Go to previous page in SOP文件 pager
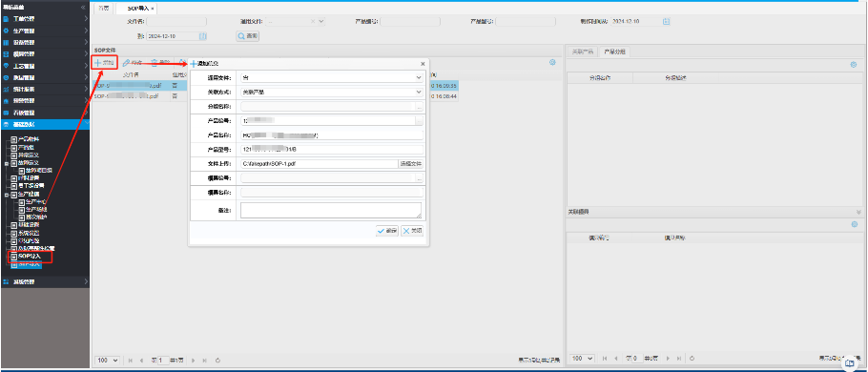Screen dimensions: 868x372 142,360
